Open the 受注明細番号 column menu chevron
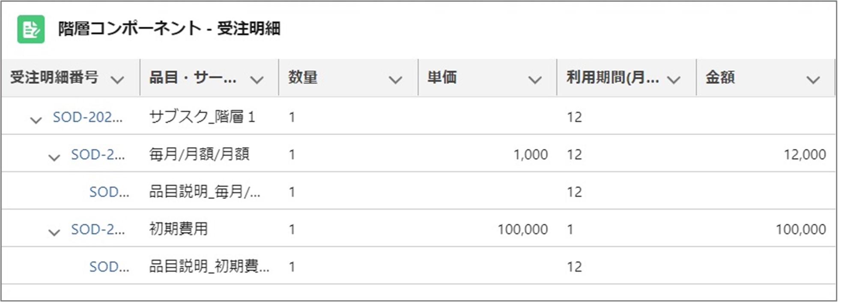Image resolution: width=868 pixels, height=304 pixels. 117,79
